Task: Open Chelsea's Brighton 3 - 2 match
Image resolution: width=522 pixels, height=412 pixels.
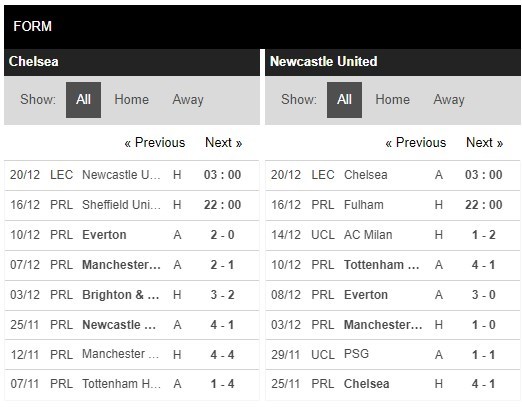Action: pos(132,295)
